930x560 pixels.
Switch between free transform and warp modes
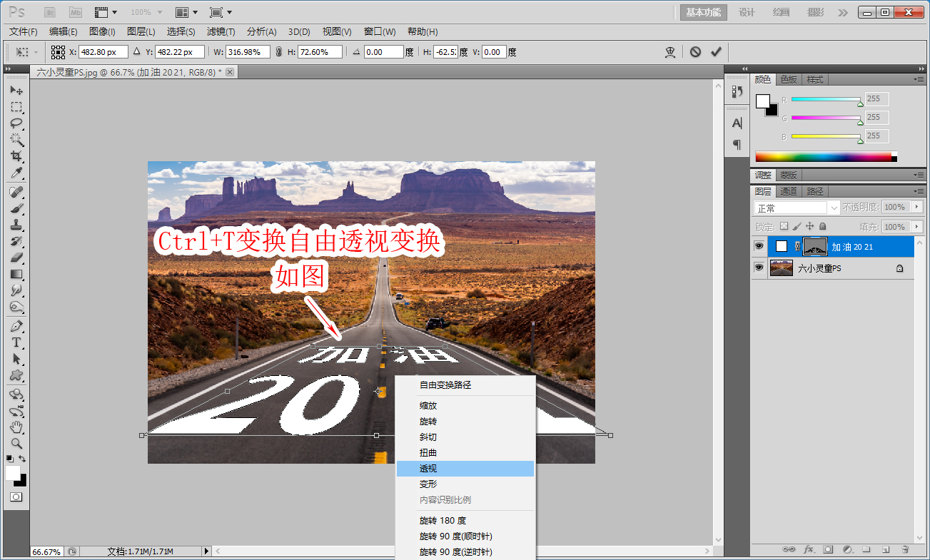pos(670,52)
